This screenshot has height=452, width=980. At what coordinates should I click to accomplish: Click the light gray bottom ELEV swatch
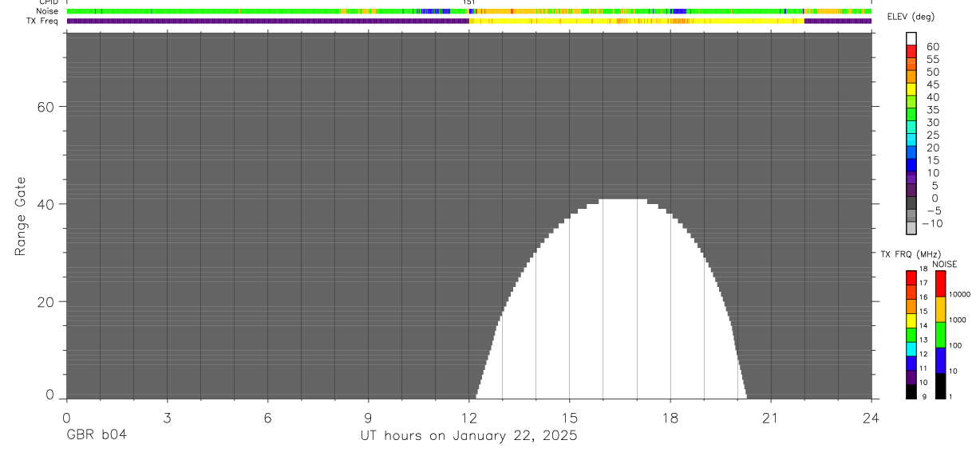(911, 228)
